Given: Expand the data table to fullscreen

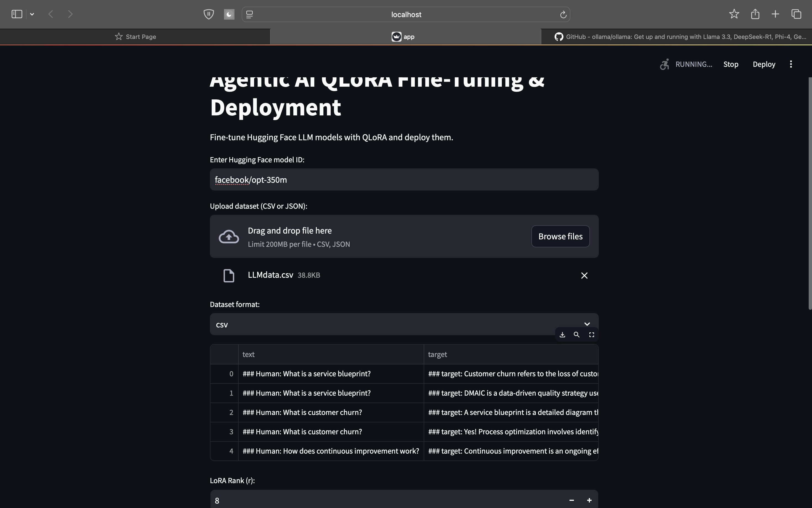Looking at the screenshot, I should (x=592, y=335).
